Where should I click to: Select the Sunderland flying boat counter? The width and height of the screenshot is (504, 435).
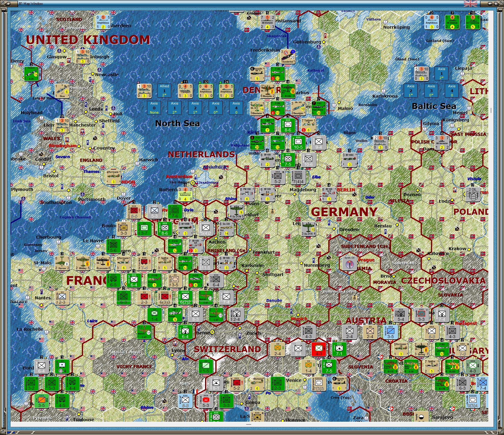click(x=288, y=56)
